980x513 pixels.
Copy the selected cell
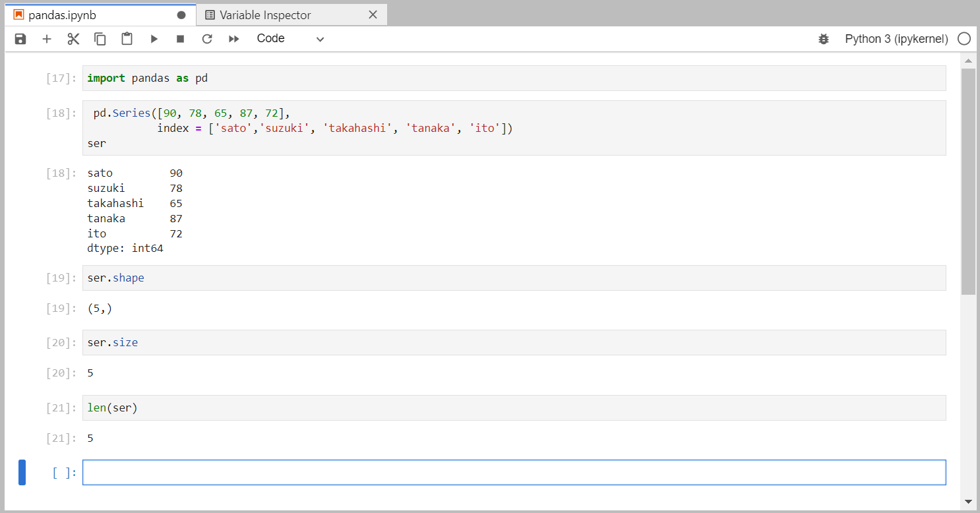pyautogui.click(x=100, y=38)
